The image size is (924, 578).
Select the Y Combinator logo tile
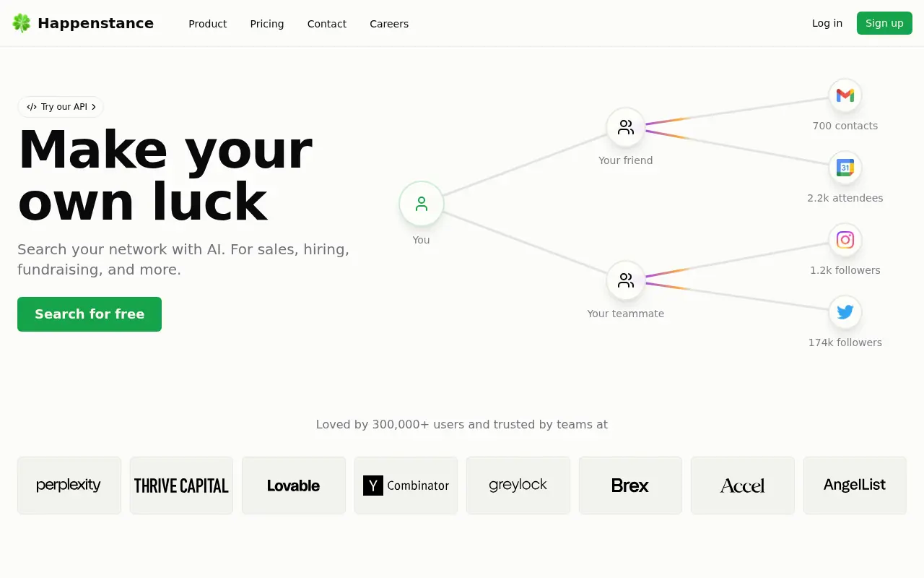click(x=406, y=486)
